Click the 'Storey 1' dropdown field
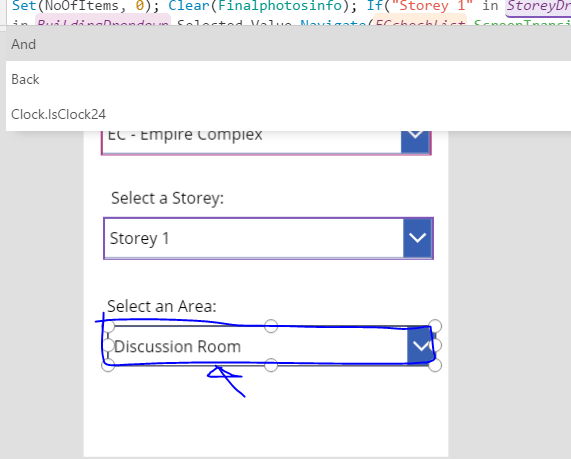Viewport: 571px width, 459px height. [268, 238]
